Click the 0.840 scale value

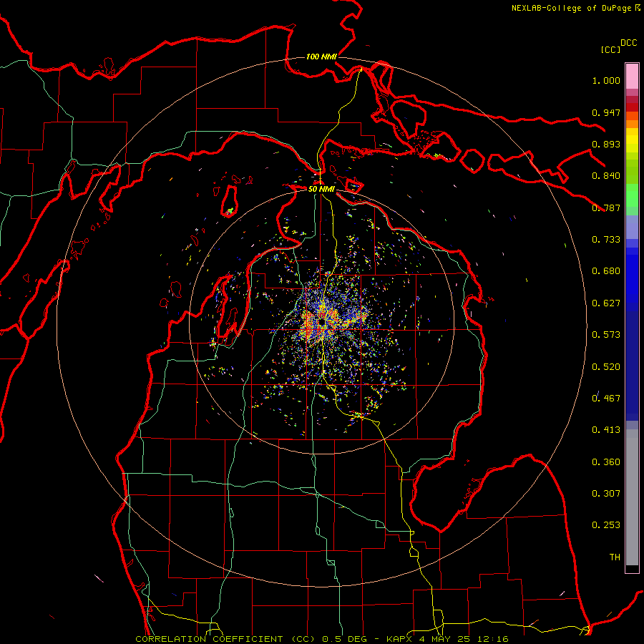pos(606,176)
